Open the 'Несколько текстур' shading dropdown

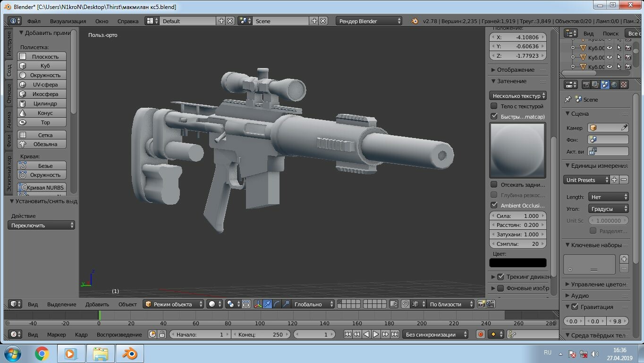click(x=518, y=95)
